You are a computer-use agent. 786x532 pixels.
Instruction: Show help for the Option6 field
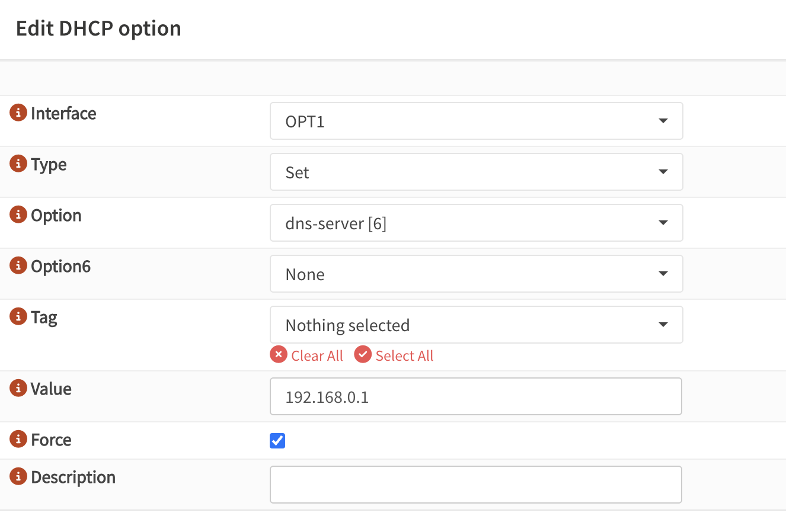pos(18,265)
